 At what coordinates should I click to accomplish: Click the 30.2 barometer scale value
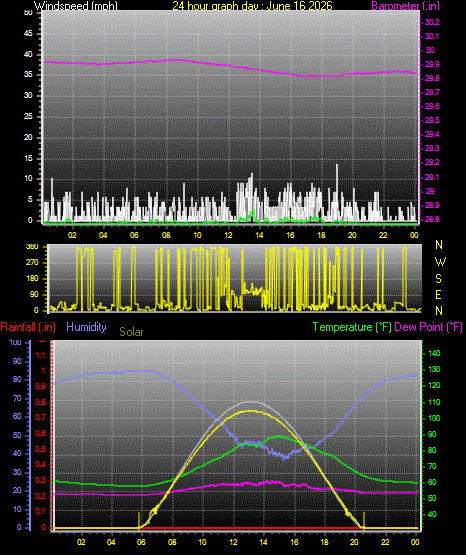[432, 22]
